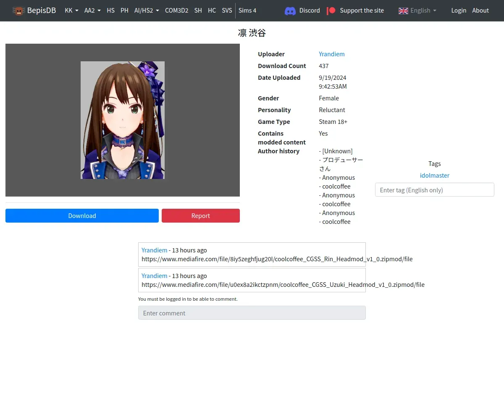Click the red Report button
Viewport: 504px width, 420px height.
click(201, 215)
